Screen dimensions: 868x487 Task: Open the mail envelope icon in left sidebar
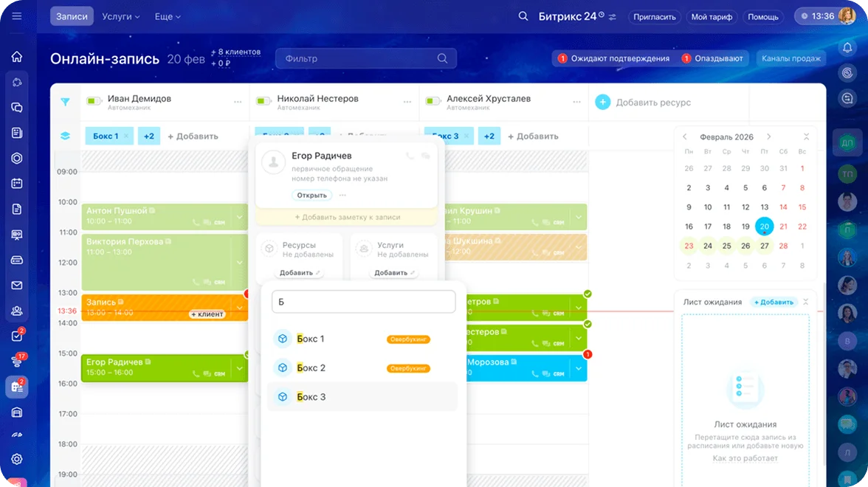click(x=17, y=286)
